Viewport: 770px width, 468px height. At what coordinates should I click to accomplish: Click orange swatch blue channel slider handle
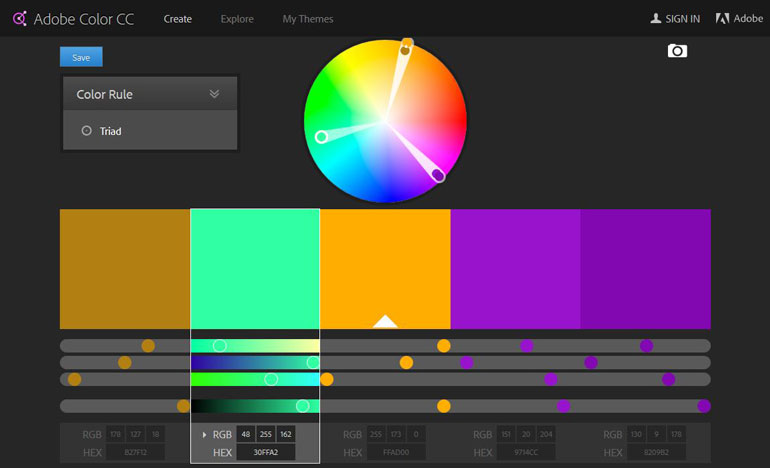[327, 379]
